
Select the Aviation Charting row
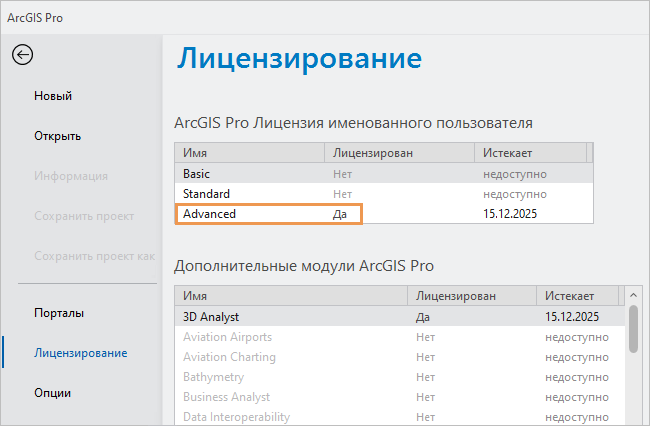point(400,357)
